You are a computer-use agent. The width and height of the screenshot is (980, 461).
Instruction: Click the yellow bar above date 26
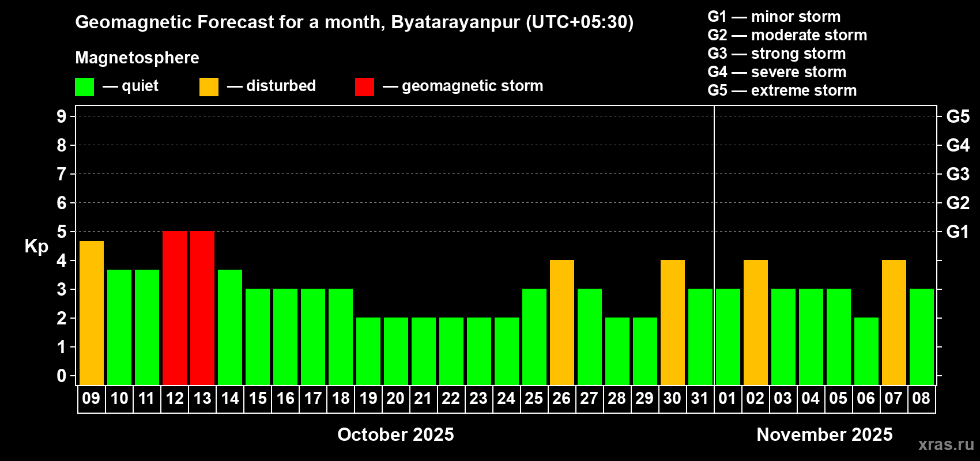coord(562,323)
